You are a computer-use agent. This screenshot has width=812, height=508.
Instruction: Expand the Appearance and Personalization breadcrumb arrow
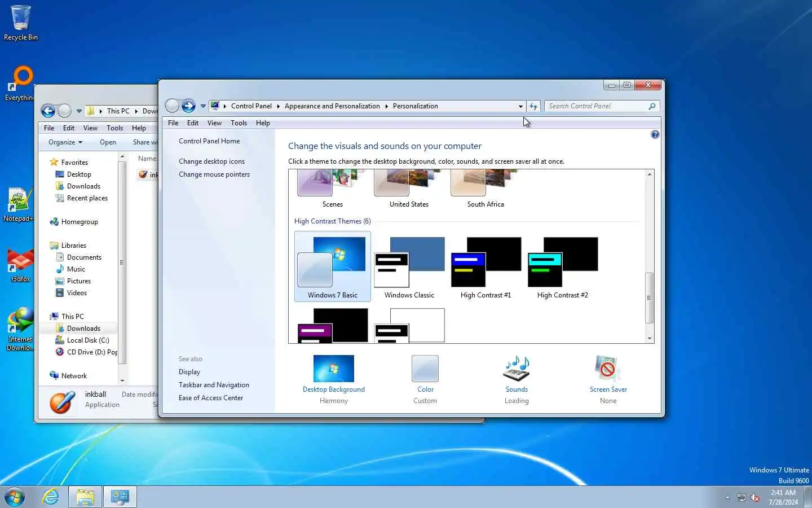pos(386,106)
